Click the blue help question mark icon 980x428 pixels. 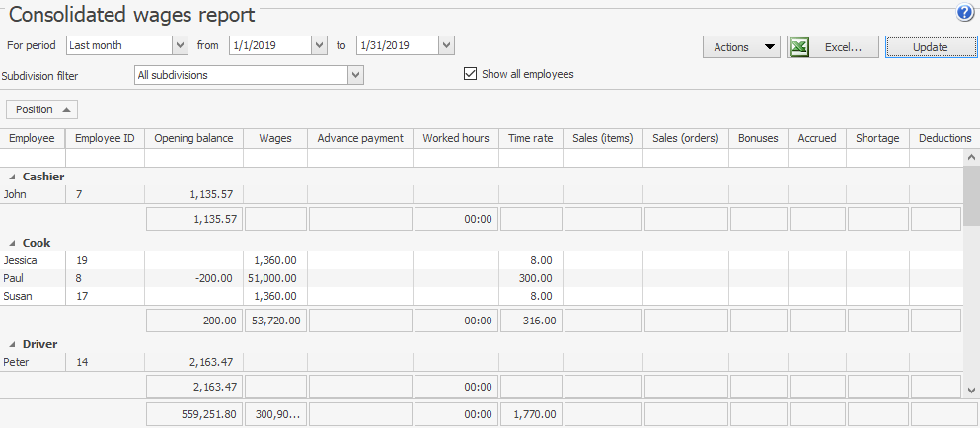tap(965, 13)
